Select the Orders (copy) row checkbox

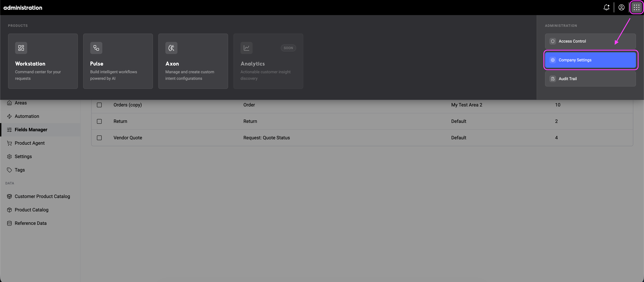(x=99, y=105)
